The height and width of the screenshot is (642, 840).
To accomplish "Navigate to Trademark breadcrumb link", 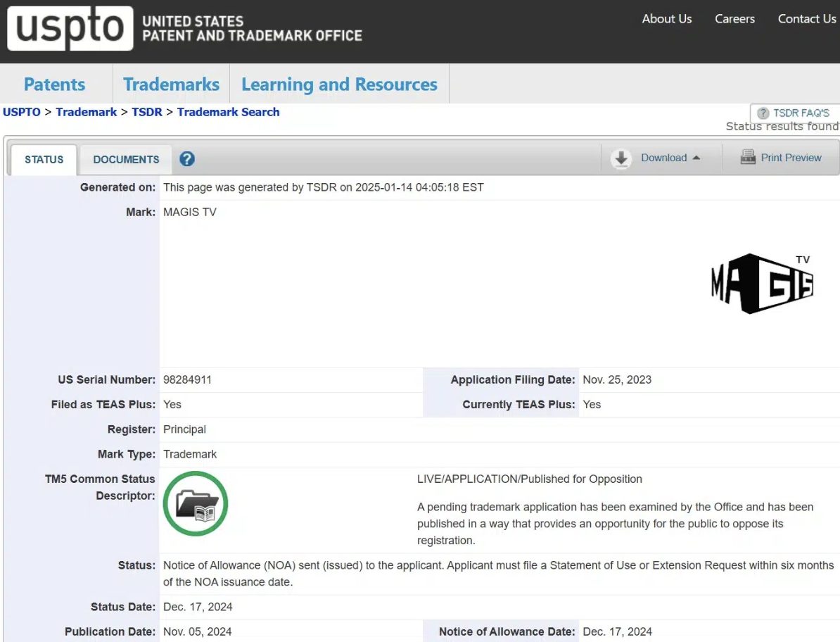I will tap(87, 113).
